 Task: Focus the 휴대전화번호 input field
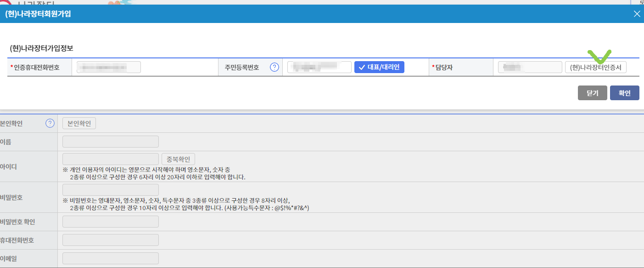point(111,240)
